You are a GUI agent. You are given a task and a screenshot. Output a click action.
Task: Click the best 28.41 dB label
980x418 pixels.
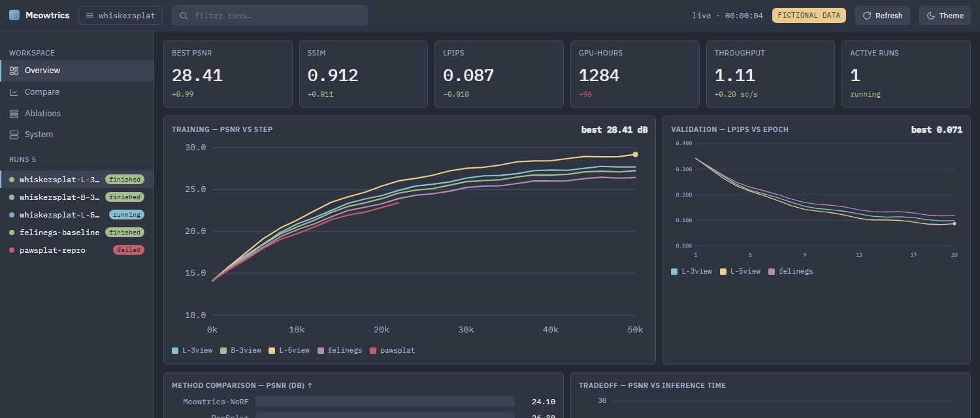click(614, 130)
